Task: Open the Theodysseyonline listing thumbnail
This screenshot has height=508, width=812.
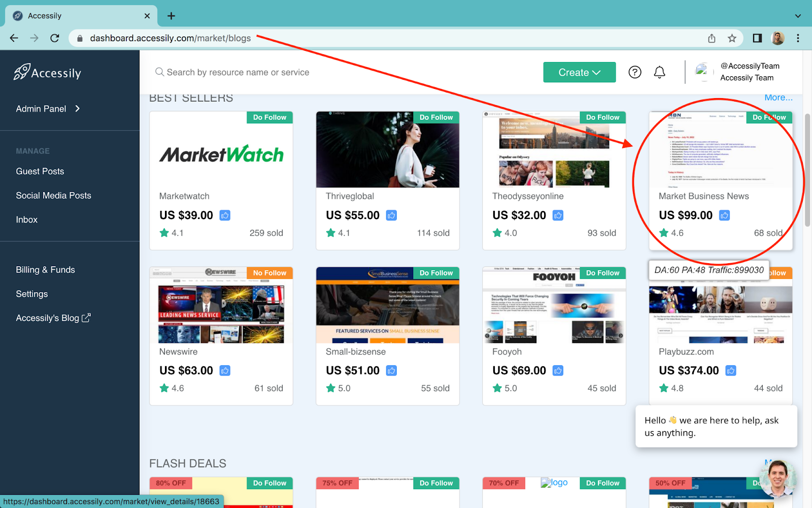Action: (554, 150)
